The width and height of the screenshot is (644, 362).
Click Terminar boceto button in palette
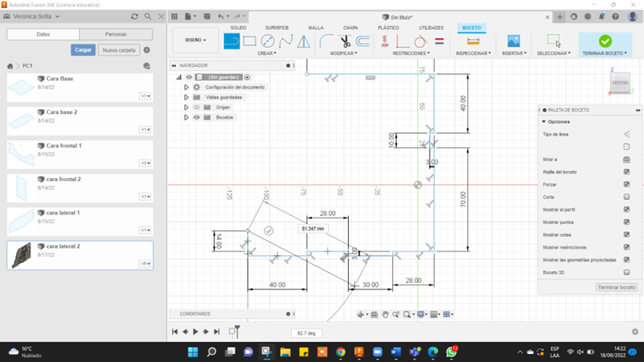(616, 287)
